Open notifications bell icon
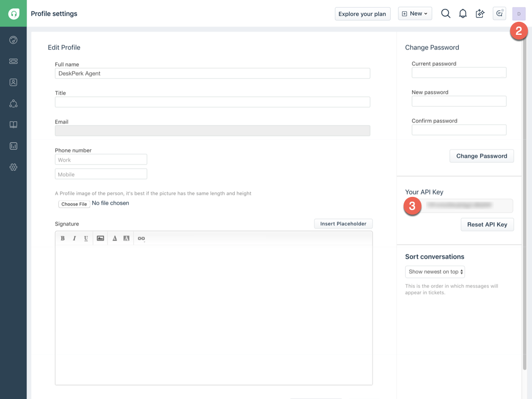 pyautogui.click(x=462, y=14)
